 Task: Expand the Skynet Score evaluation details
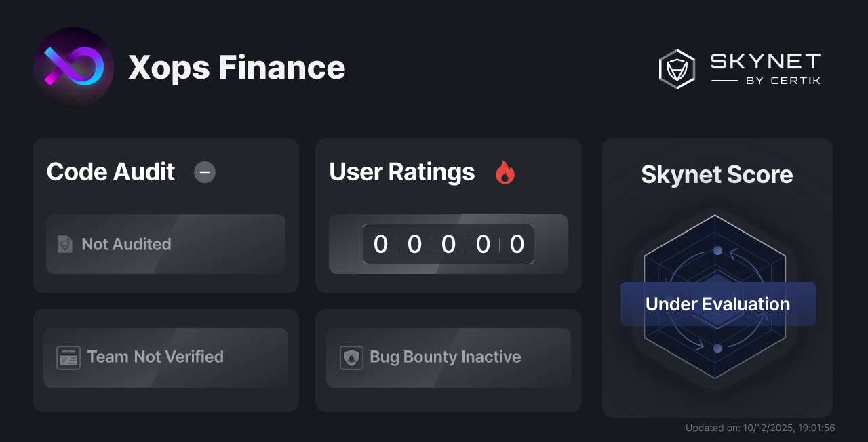pyautogui.click(x=717, y=278)
